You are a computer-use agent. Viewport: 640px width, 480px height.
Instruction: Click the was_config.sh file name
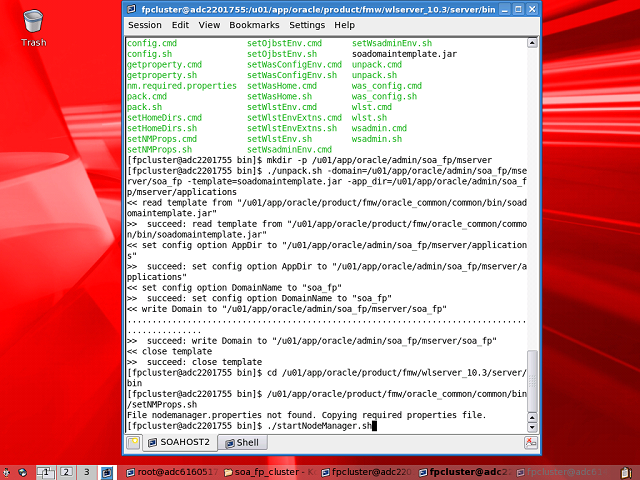pyautogui.click(x=384, y=96)
